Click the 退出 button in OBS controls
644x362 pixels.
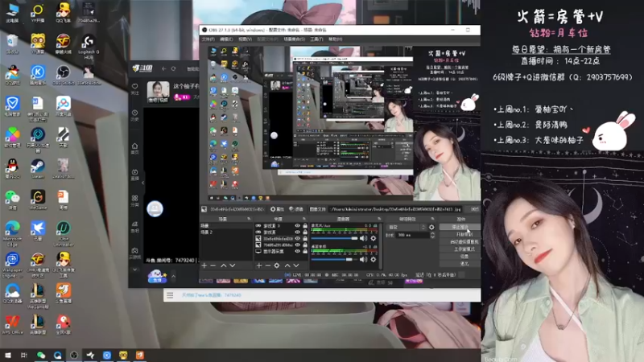click(460, 264)
